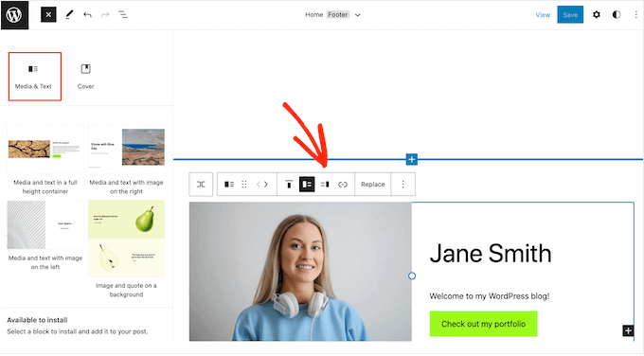Close the block inserter panel
This screenshot has width=644, height=356.
(48, 15)
